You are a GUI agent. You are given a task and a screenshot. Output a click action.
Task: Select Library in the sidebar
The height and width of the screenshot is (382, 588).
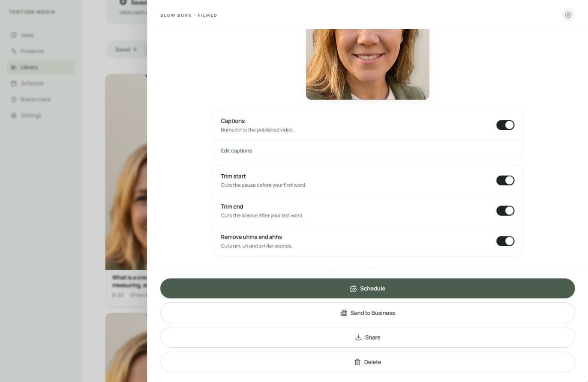pos(41,67)
